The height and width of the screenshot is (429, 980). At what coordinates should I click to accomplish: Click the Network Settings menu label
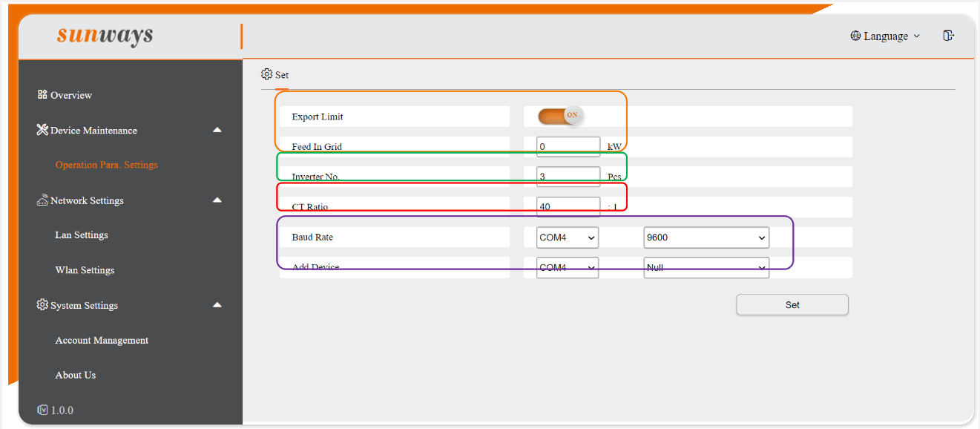pyautogui.click(x=88, y=200)
